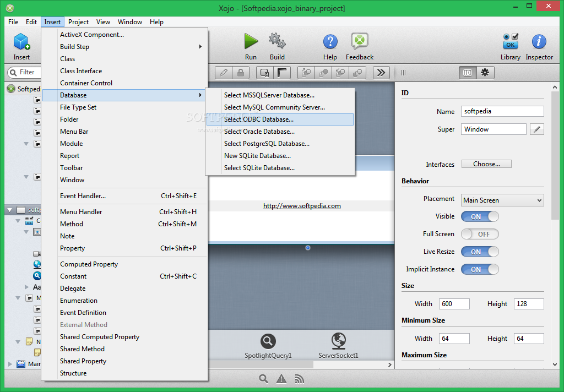Open the Inspector info icon
564x392 pixels.
pos(539,42)
